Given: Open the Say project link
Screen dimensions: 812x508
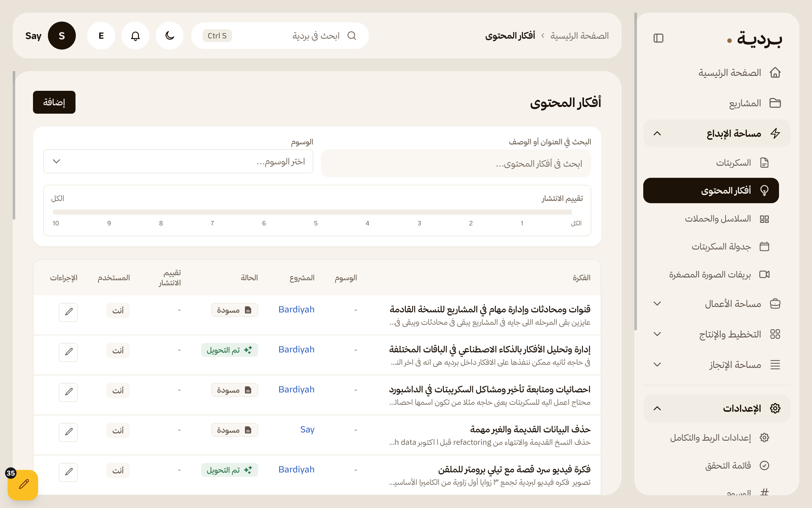Looking at the screenshot, I should click(307, 429).
